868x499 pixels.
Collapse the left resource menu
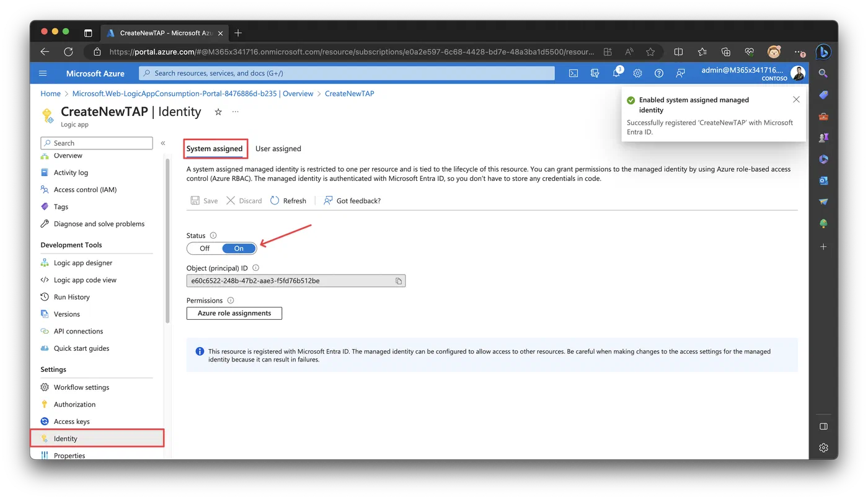(163, 143)
